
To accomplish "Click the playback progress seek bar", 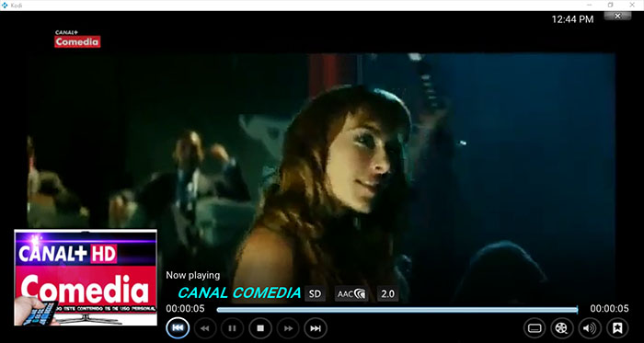I will pyautogui.click(x=397, y=310).
